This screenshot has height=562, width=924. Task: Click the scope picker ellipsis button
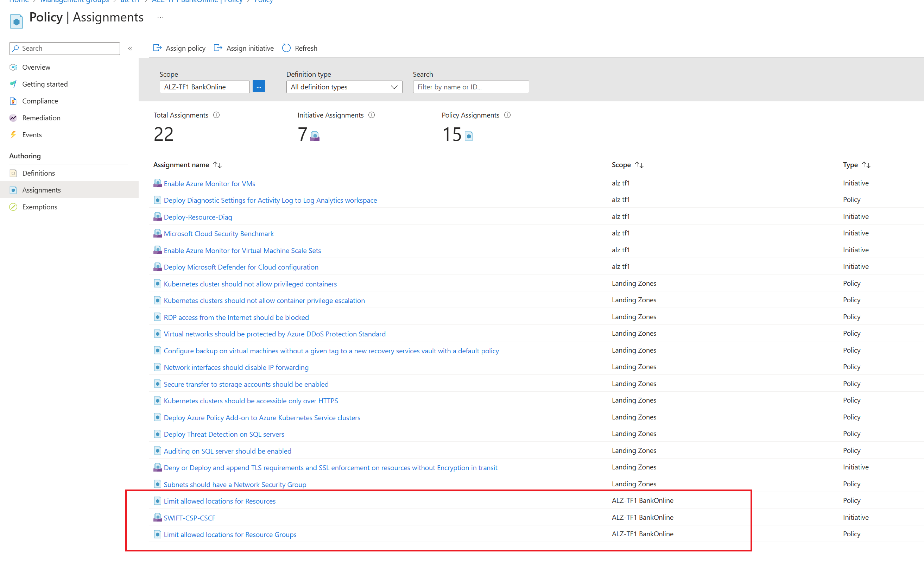259,87
